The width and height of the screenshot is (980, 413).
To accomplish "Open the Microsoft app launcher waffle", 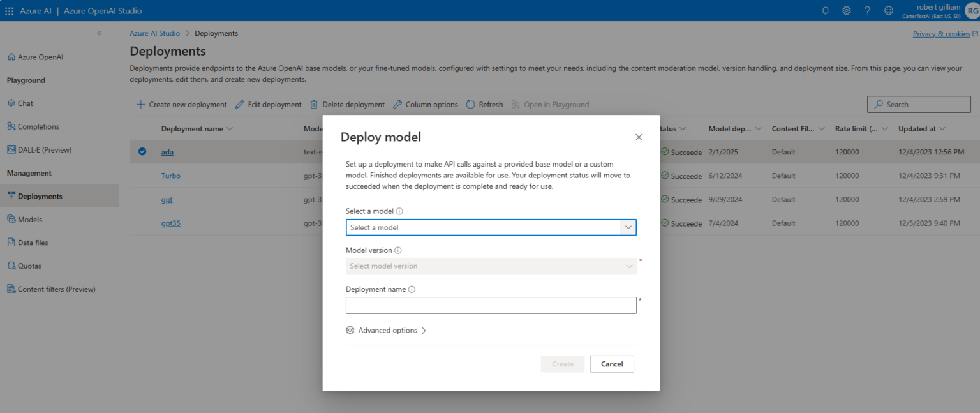I will [x=9, y=10].
